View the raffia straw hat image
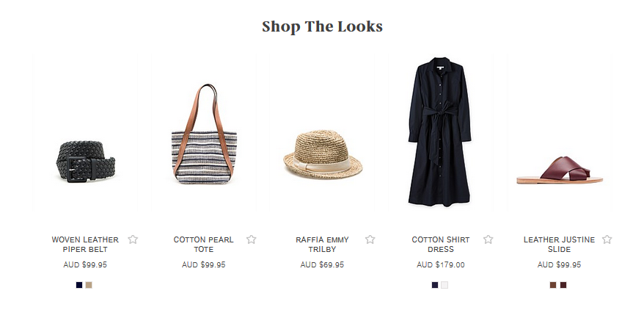Image resolution: width=644 pixels, height=310 pixels. [x=323, y=131]
